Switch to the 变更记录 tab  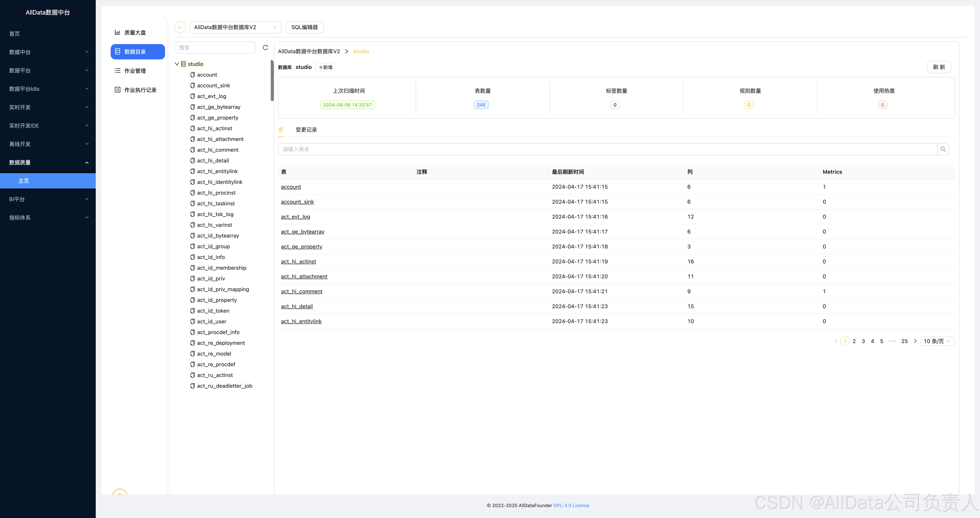tap(306, 130)
